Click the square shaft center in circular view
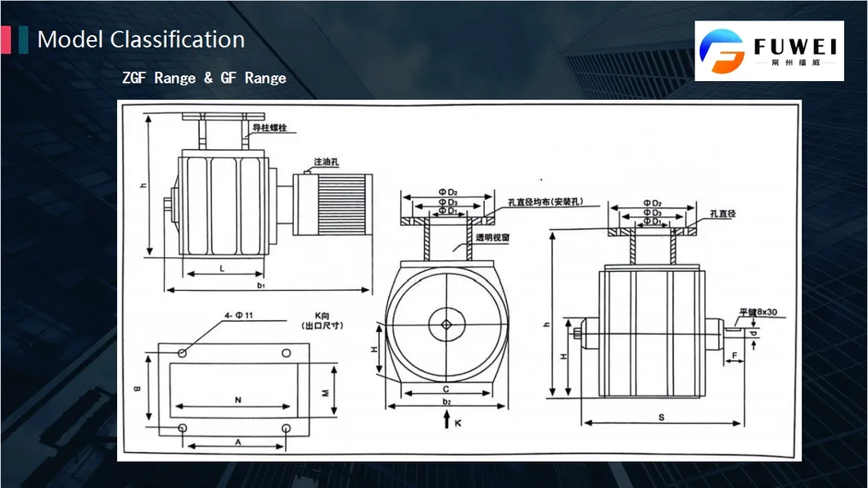Screen dimensions: 868x488 [446, 325]
